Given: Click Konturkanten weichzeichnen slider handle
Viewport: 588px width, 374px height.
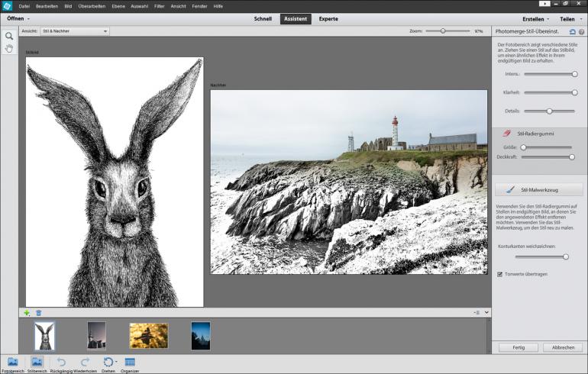Looking at the screenshot, I should click(x=566, y=257).
